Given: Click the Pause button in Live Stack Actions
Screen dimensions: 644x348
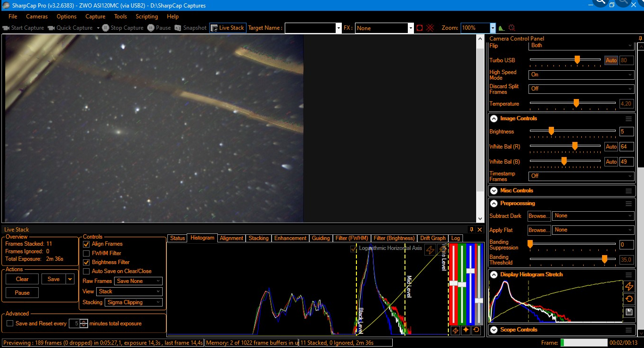Looking at the screenshot, I should [x=22, y=293].
